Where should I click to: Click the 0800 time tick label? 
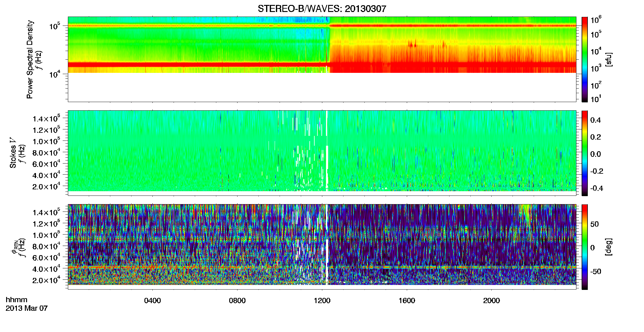[x=237, y=300]
